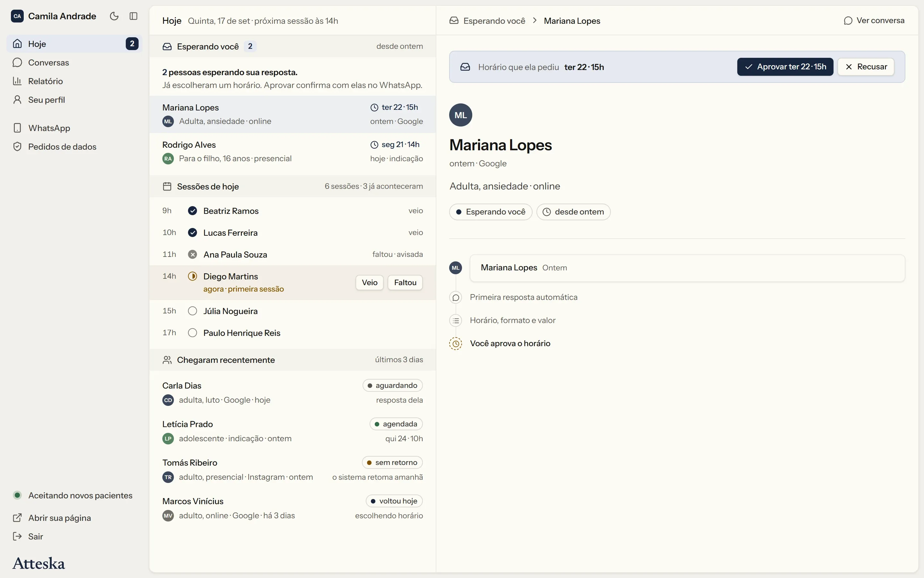Open the Hoje menu item
This screenshot has width=924, height=578.
pyautogui.click(x=74, y=44)
